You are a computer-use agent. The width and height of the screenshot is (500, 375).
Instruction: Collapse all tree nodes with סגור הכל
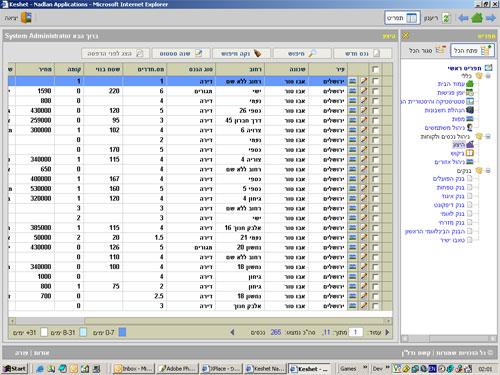(427, 51)
